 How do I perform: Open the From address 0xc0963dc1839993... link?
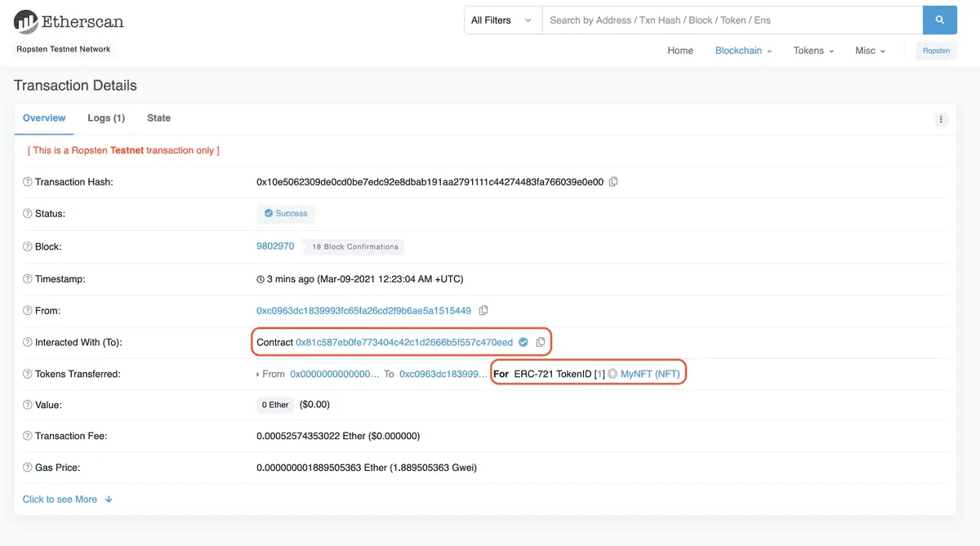click(x=363, y=311)
